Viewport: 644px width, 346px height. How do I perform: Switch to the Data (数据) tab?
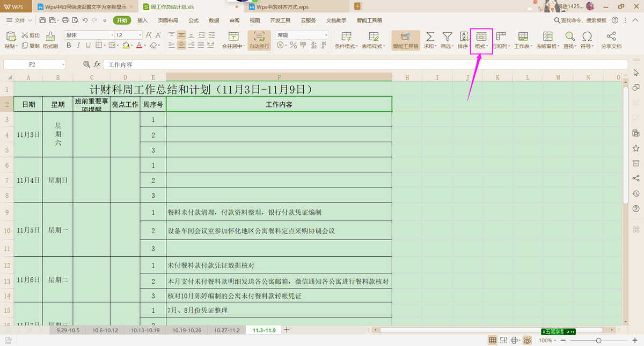coord(214,20)
